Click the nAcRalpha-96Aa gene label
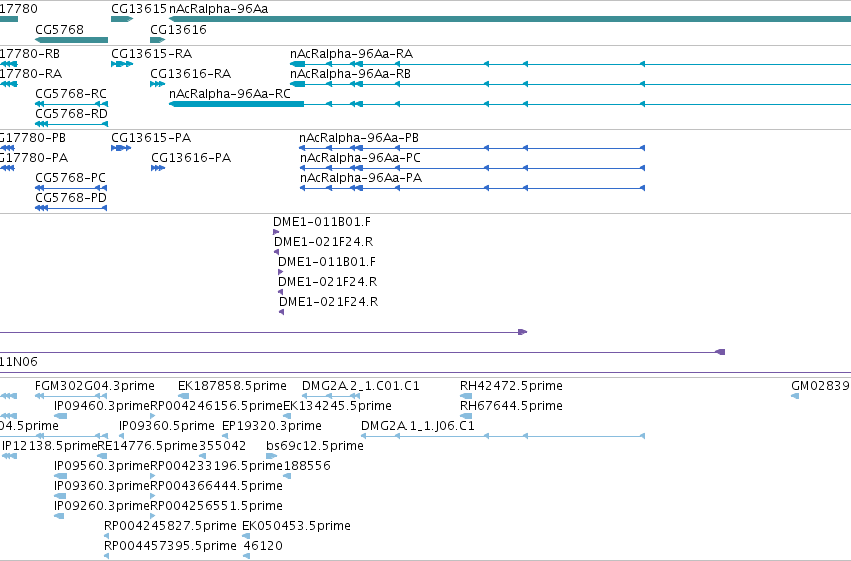Image resolution: width=851 pixels, height=561 pixels. click(219, 9)
